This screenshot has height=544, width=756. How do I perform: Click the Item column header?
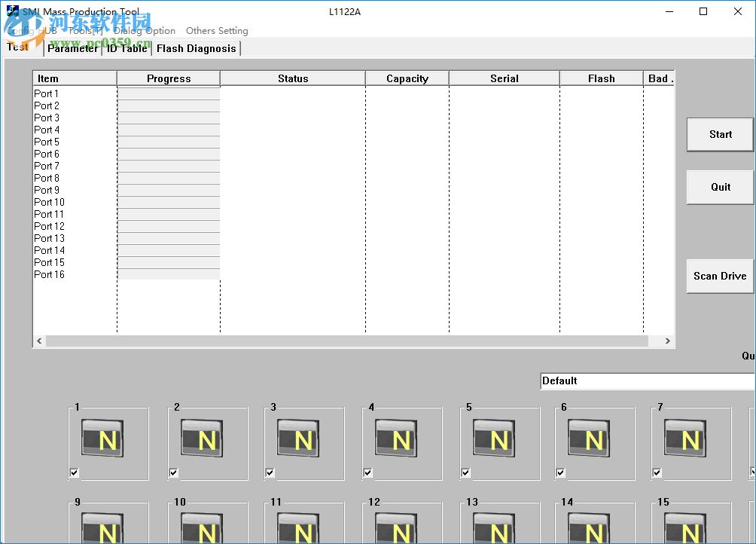click(x=75, y=78)
